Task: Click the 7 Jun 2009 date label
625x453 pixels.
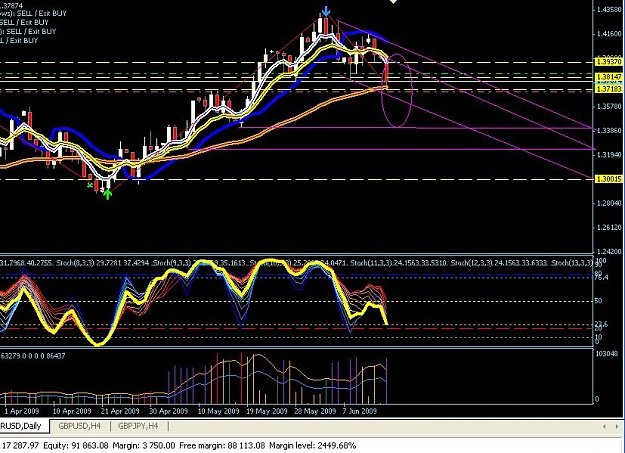Action: (360, 411)
